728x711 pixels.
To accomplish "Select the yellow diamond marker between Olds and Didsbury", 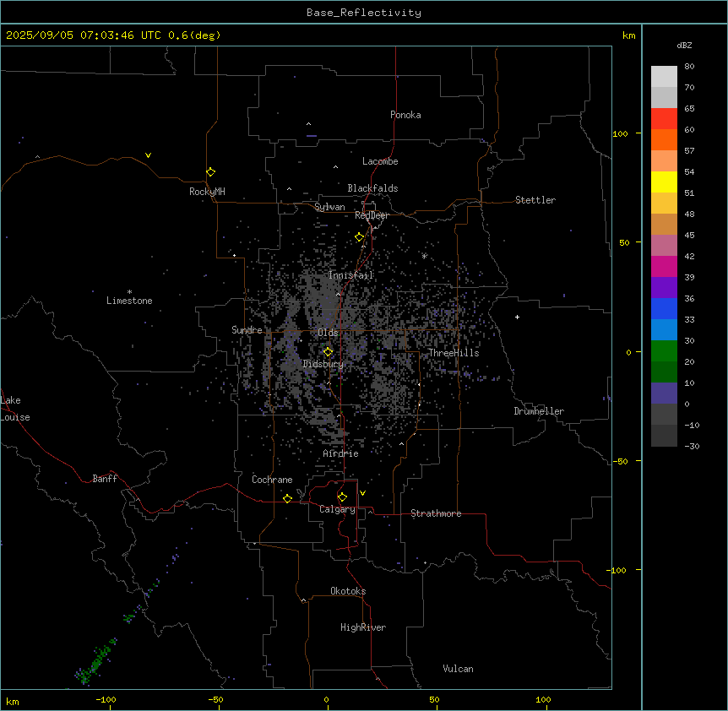I will pos(328,352).
